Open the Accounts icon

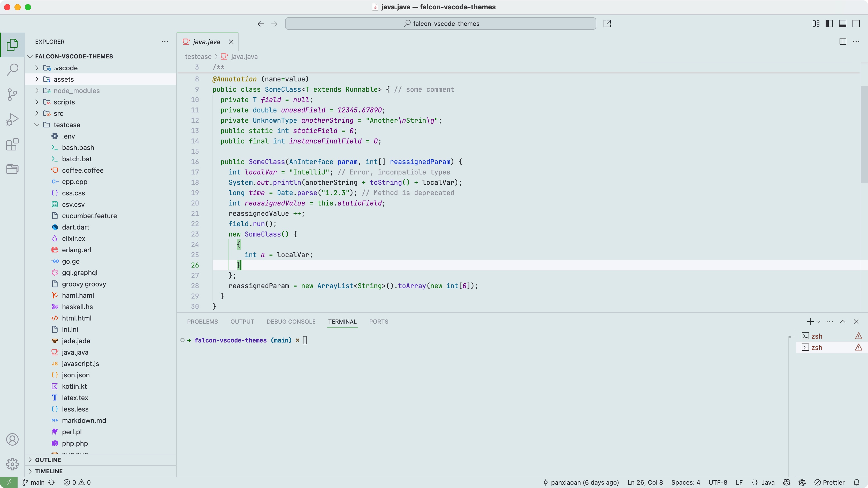click(x=12, y=439)
